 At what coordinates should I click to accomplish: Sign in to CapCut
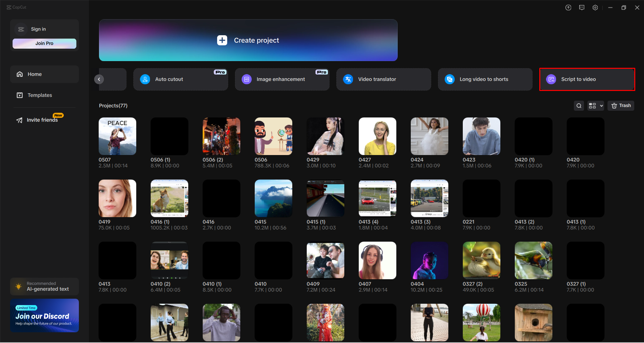pos(38,29)
